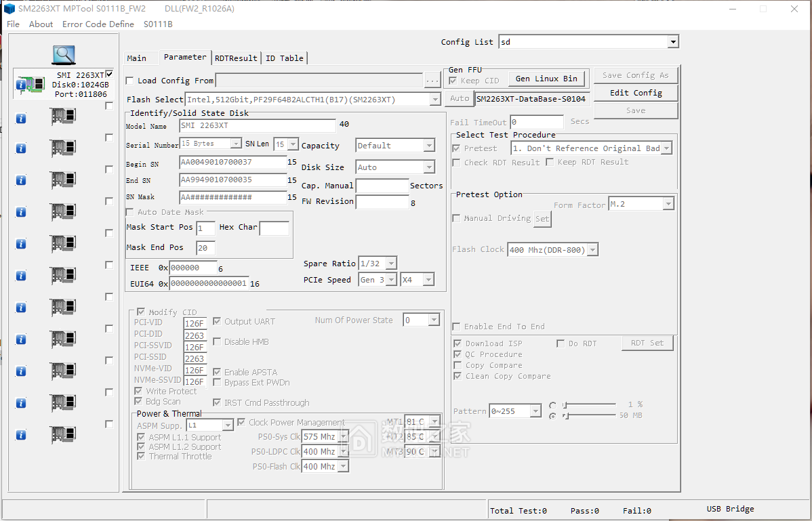Click the info icon beside SMI 2263XT port
The image size is (812, 521).
(x=21, y=84)
